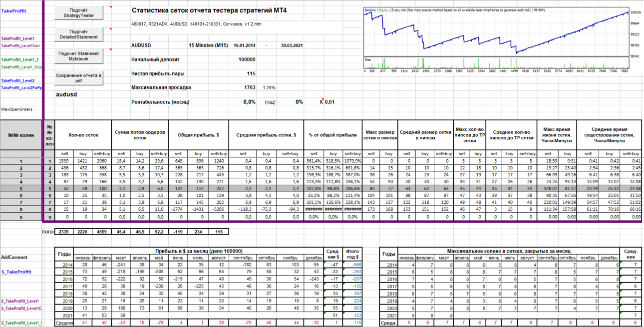
Task: Click the % от общей прибыли header
Action: point(333,135)
